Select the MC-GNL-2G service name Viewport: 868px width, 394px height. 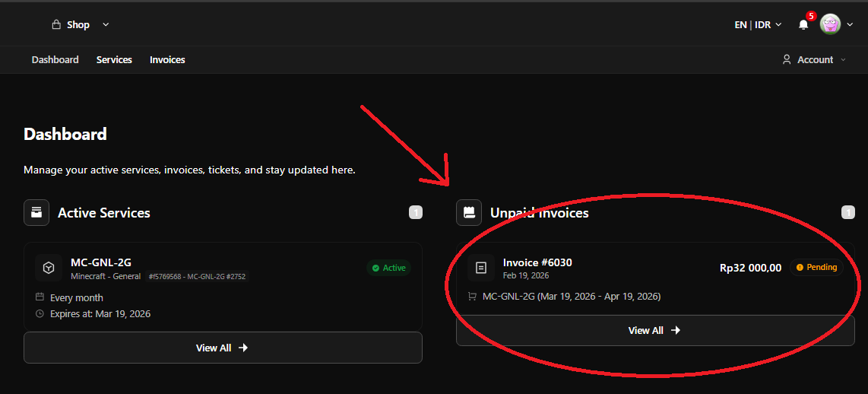101,262
